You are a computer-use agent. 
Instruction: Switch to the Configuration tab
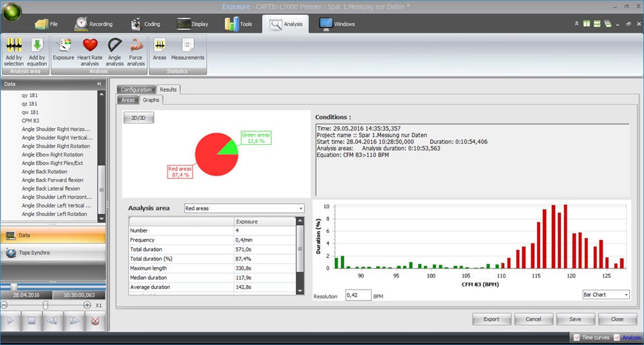tap(136, 89)
